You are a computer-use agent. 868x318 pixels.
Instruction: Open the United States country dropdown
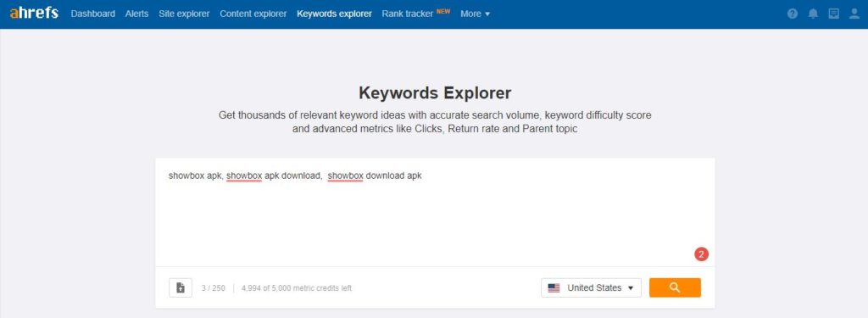[x=591, y=287]
